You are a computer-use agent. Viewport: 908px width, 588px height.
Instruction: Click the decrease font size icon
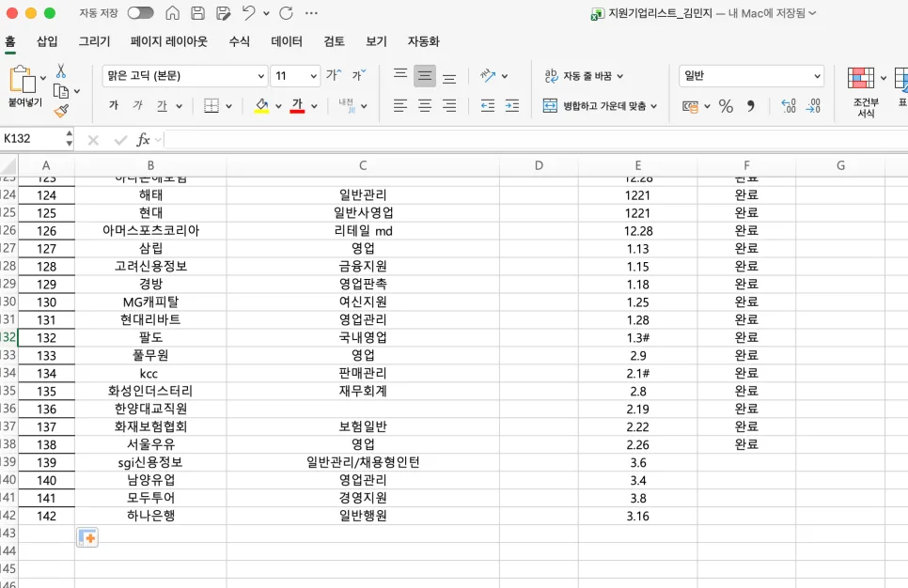[x=359, y=74]
